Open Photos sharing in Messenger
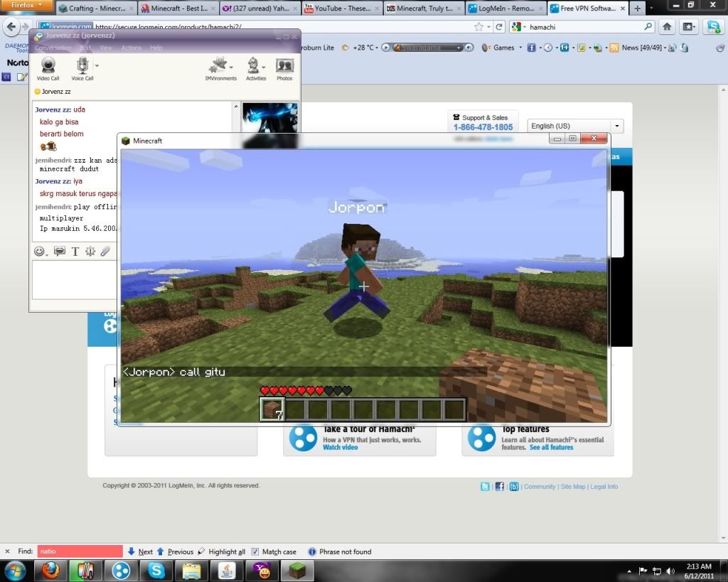The height and width of the screenshot is (582, 728). click(x=284, y=68)
